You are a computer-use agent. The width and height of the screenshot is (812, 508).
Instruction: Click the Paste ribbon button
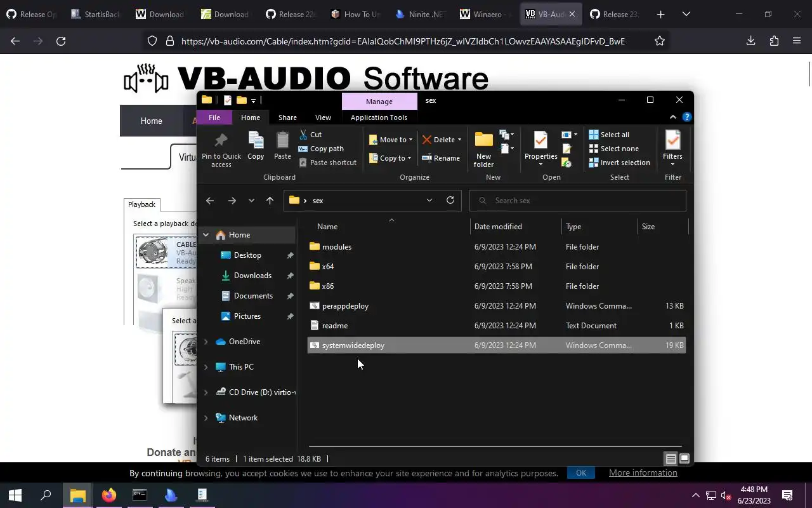(x=282, y=146)
